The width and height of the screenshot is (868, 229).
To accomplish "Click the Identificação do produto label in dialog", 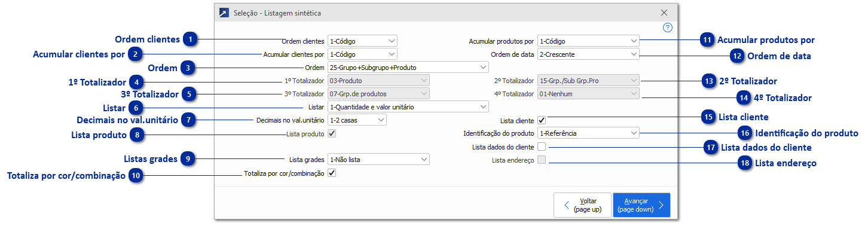I will click(499, 133).
